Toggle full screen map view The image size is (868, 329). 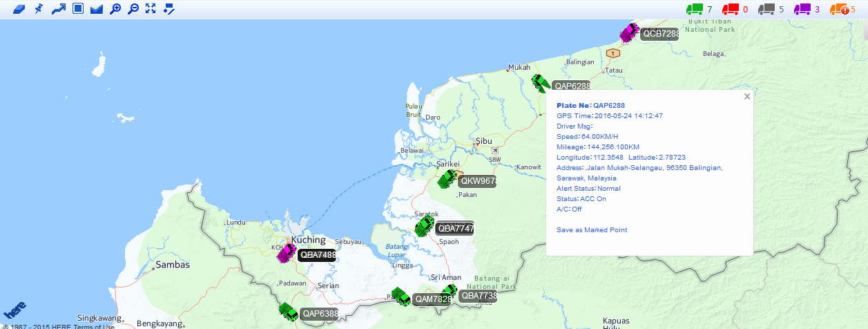tap(151, 9)
